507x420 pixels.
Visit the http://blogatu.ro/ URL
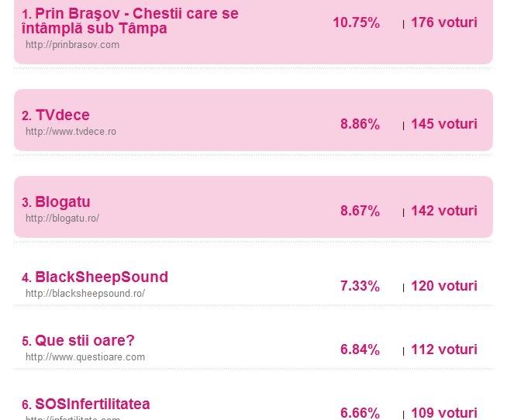pyautogui.click(x=62, y=219)
